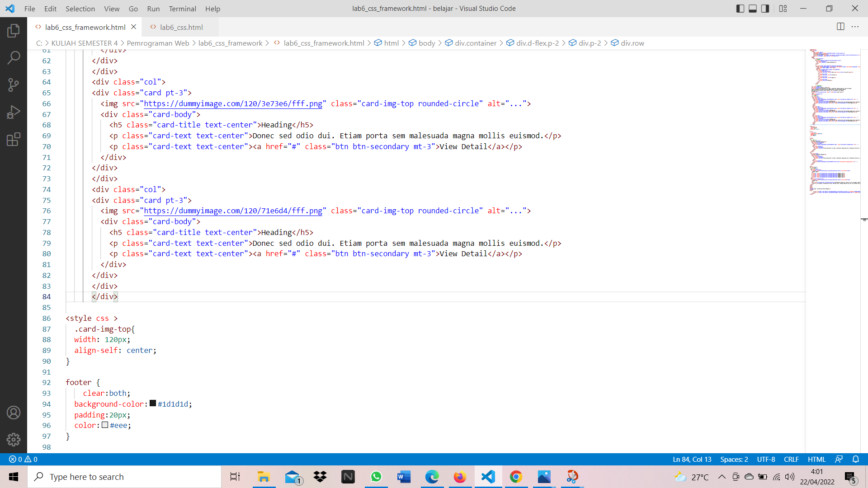Toggle the Panel visibility icon
This screenshot has width=868, height=488.
pyautogui.click(x=752, y=9)
